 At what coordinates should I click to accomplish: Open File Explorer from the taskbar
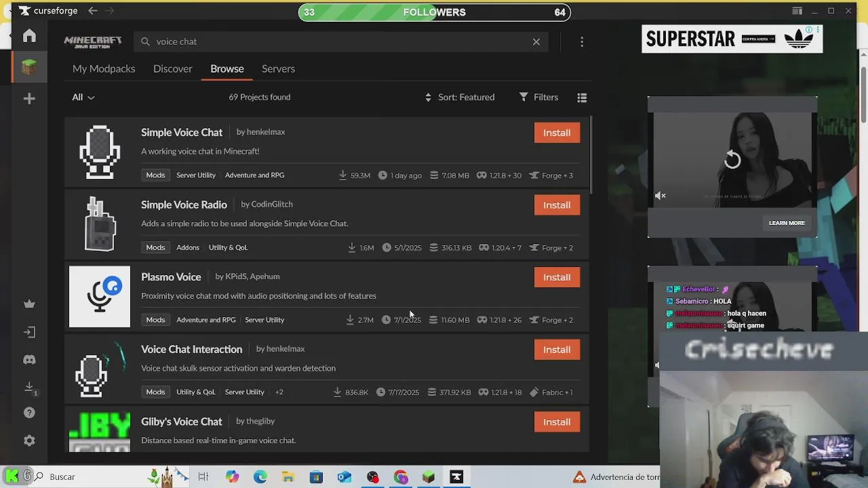[288, 477]
